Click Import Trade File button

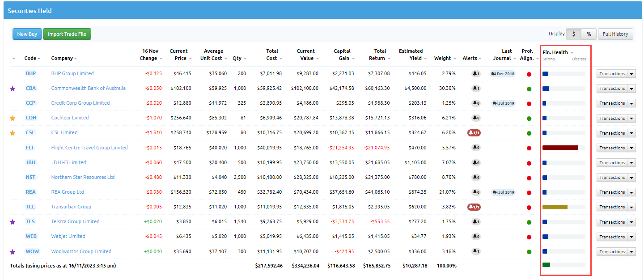67,34
